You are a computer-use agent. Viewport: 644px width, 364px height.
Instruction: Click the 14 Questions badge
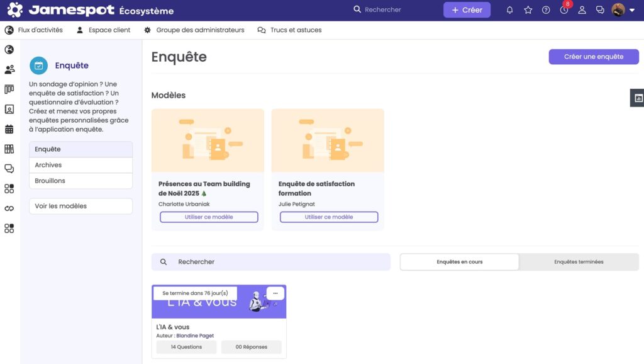point(186,347)
